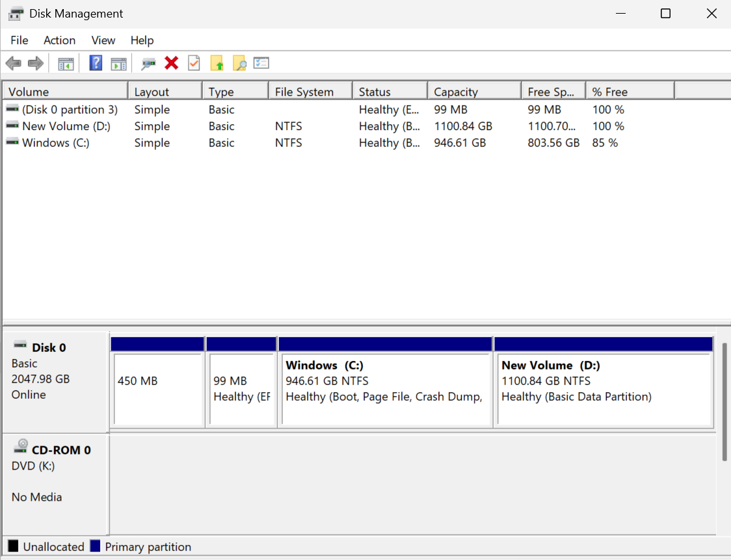Click the 85 % free cell
This screenshot has height=560, width=731.
(x=605, y=142)
